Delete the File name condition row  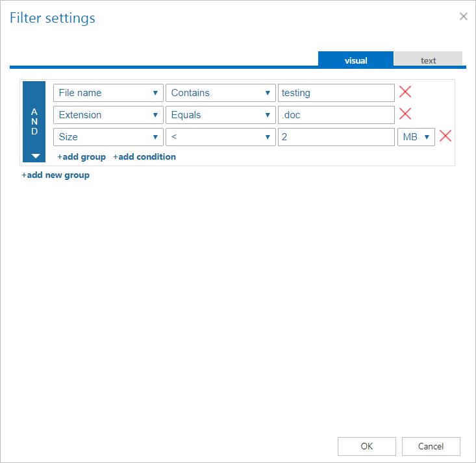(x=405, y=92)
